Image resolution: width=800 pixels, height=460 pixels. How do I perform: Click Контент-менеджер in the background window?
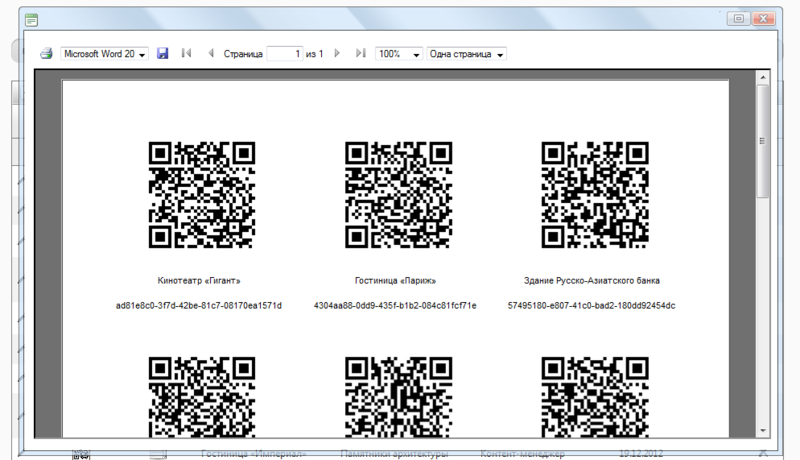coord(522,453)
